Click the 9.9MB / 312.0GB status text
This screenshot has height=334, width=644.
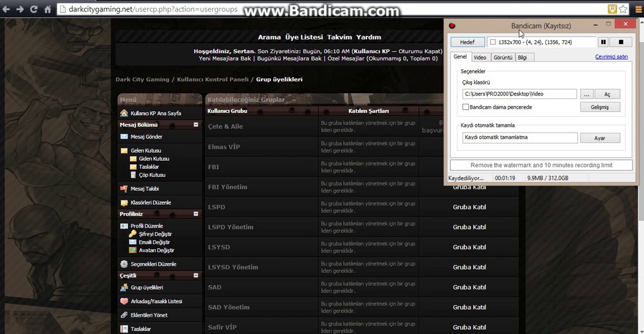click(548, 178)
